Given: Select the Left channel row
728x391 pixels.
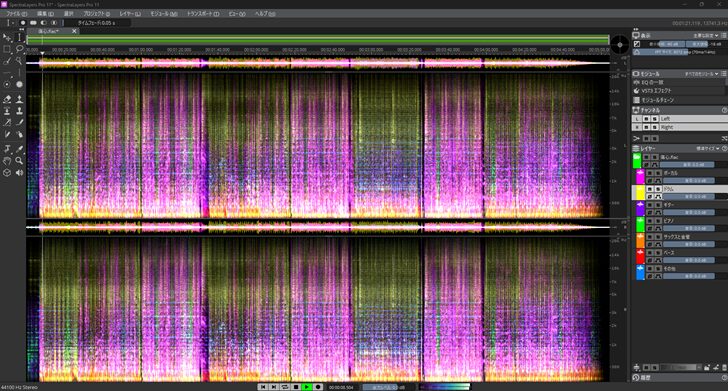Looking at the screenshot, I should (x=680, y=119).
